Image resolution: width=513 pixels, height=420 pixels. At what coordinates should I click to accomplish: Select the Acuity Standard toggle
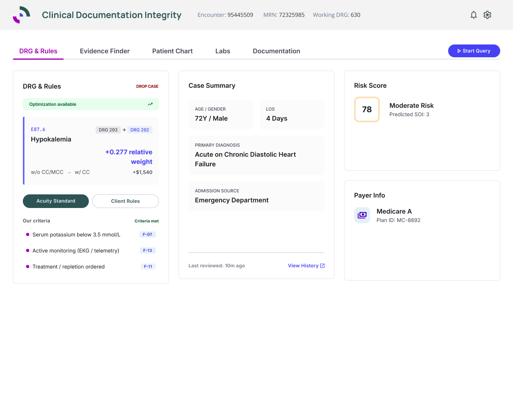(56, 201)
